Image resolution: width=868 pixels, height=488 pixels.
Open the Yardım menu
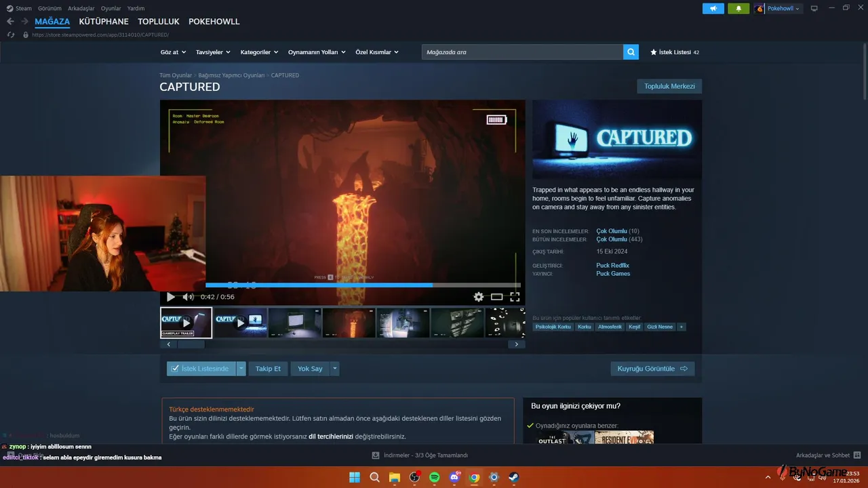point(136,8)
